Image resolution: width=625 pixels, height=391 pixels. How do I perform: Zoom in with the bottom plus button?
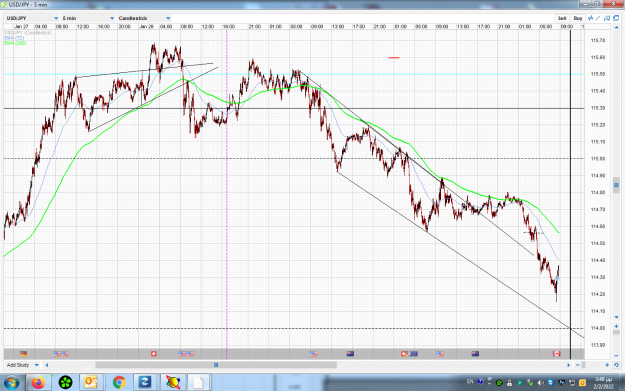point(607,365)
